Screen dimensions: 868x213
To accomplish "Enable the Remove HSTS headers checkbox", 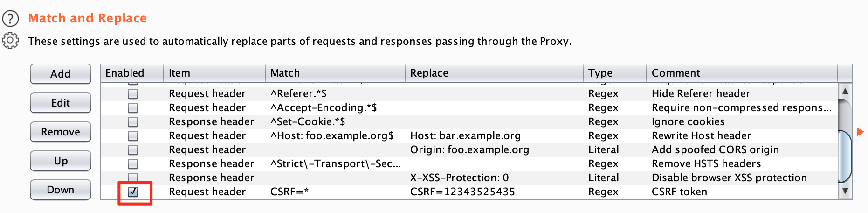I will coord(133,164).
